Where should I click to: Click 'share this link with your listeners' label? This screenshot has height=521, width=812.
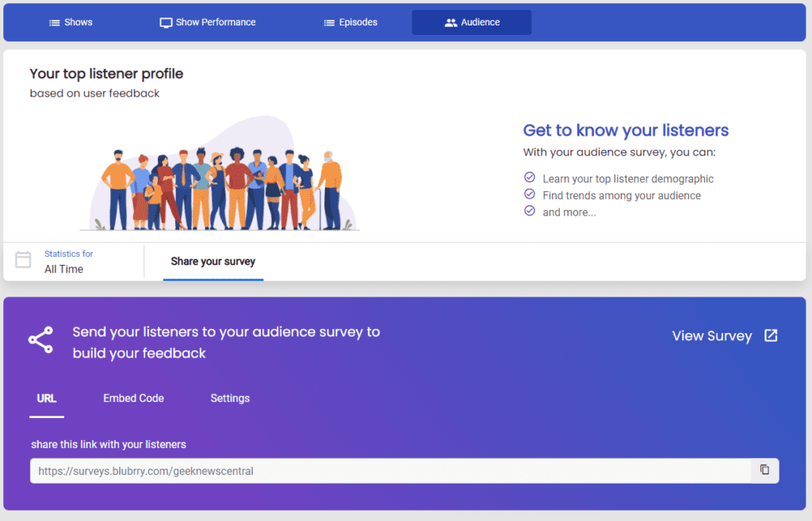pos(108,444)
